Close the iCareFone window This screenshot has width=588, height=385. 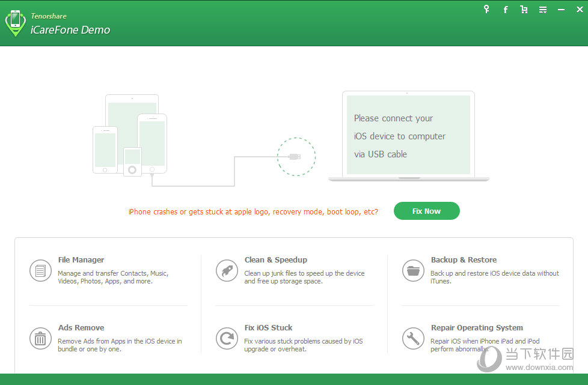pyautogui.click(x=580, y=10)
